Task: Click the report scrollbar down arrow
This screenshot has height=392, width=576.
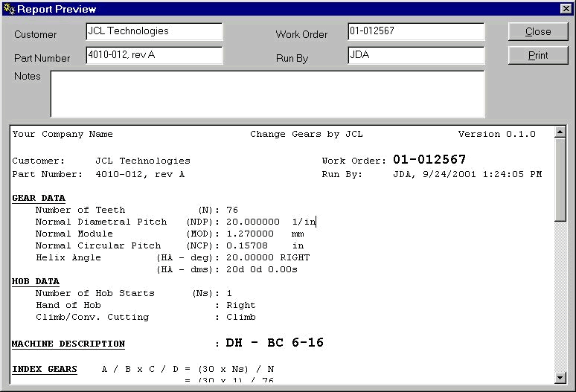Action: click(x=560, y=377)
